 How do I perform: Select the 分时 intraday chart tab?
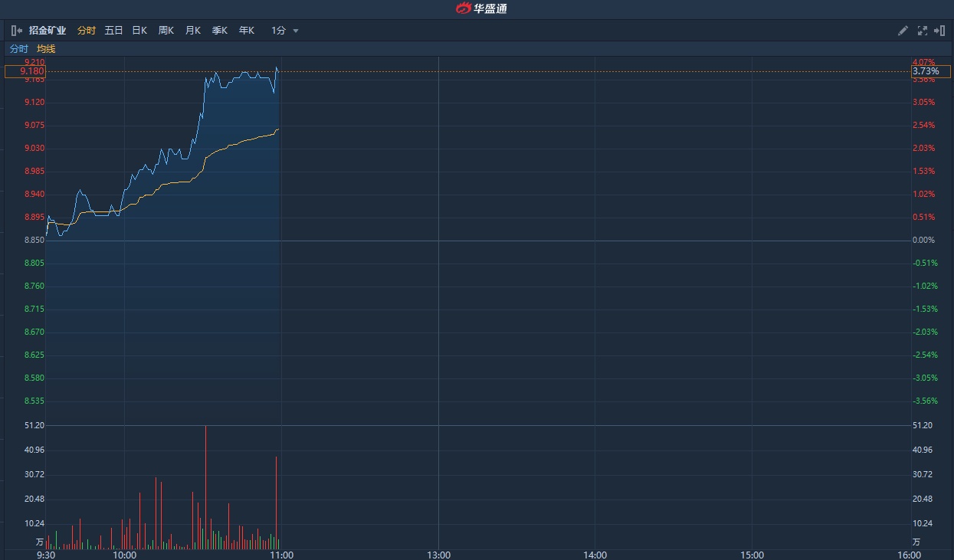(87, 31)
